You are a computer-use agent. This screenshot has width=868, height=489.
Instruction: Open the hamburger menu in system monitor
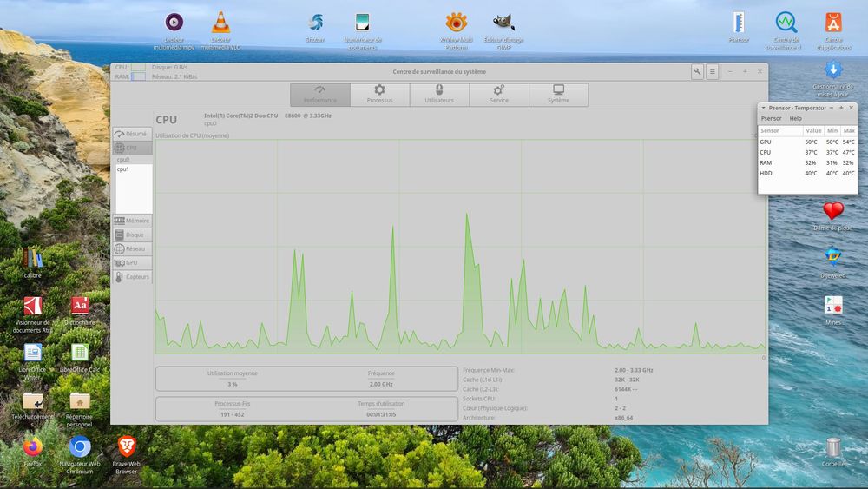pos(713,71)
